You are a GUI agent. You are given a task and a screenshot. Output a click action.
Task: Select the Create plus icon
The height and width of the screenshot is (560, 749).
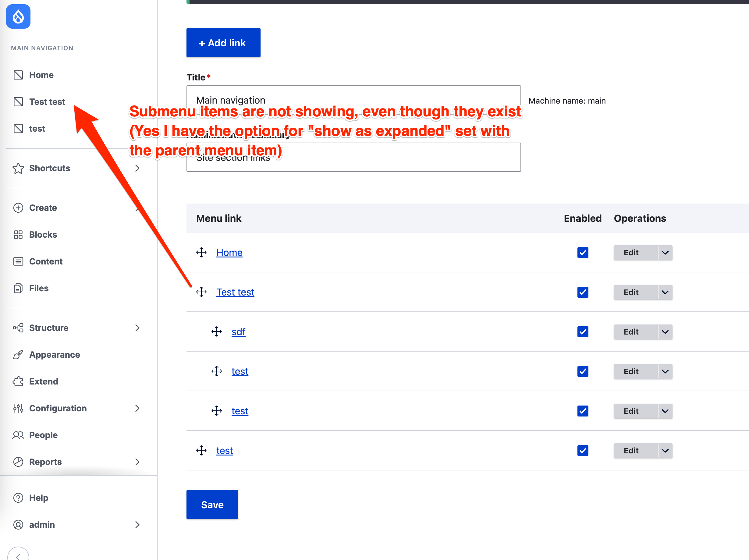(x=18, y=207)
